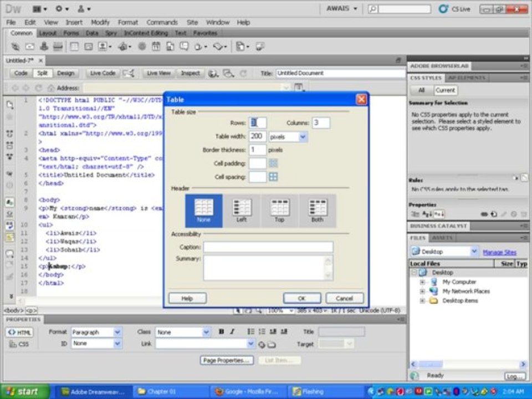Viewport: 532px width, 399px height.
Task: Click Chapter 01 taskbar item
Action: click(x=171, y=392)
